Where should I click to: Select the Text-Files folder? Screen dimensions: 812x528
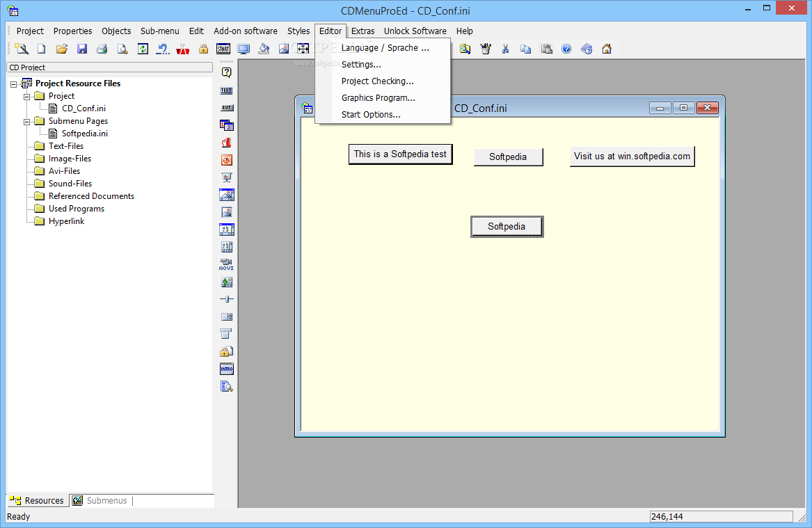point(66,146)
